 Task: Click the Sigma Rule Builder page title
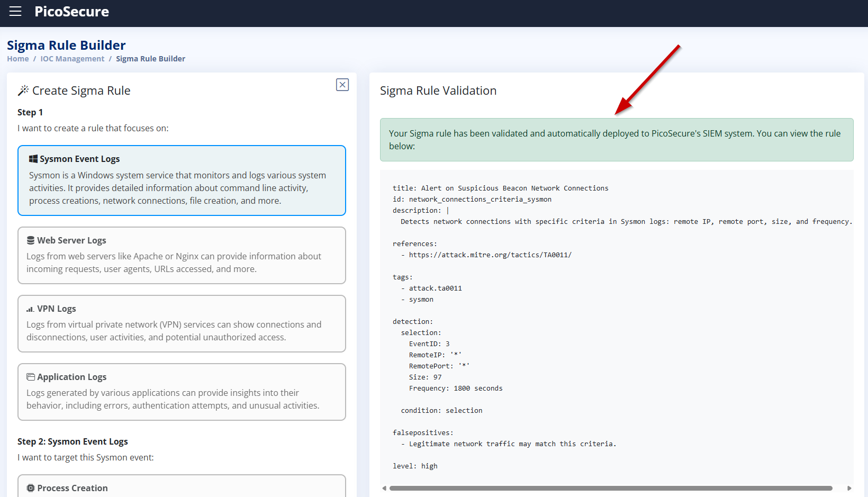tap(66, 45)
